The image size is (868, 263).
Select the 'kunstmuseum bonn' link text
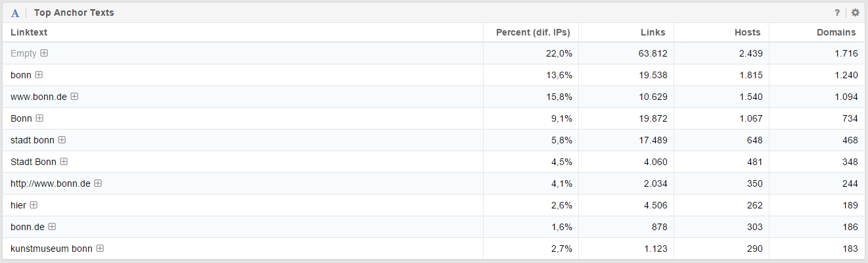[x=51, y=249]
